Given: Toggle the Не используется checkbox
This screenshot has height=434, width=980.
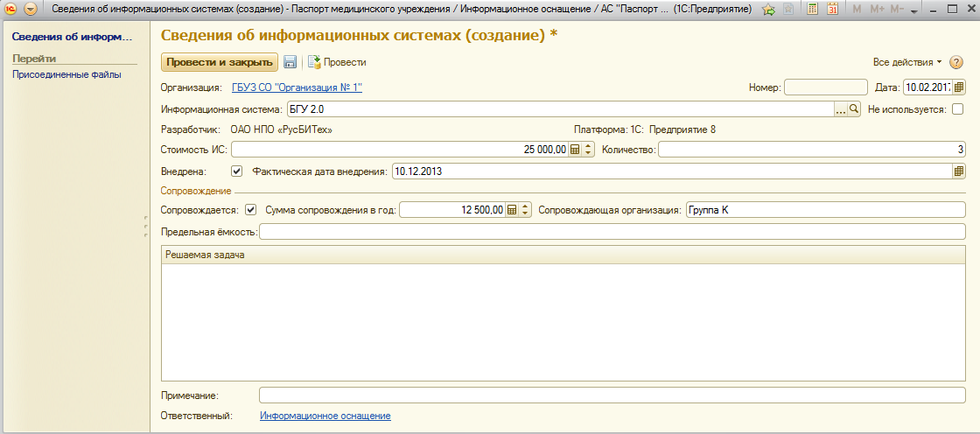Looking at the screenshot, I should pos(957,109).
